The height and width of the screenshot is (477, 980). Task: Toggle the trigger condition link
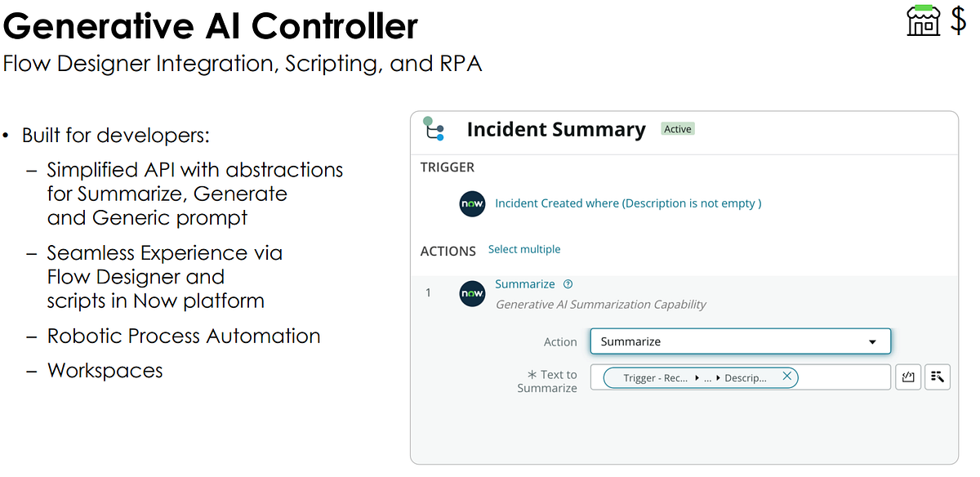628,203
